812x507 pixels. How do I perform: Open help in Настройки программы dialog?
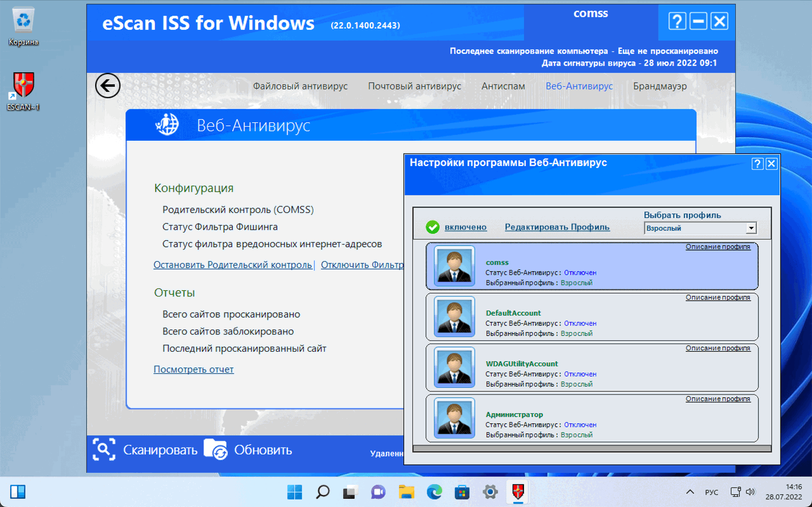click(x=758, y=164)
